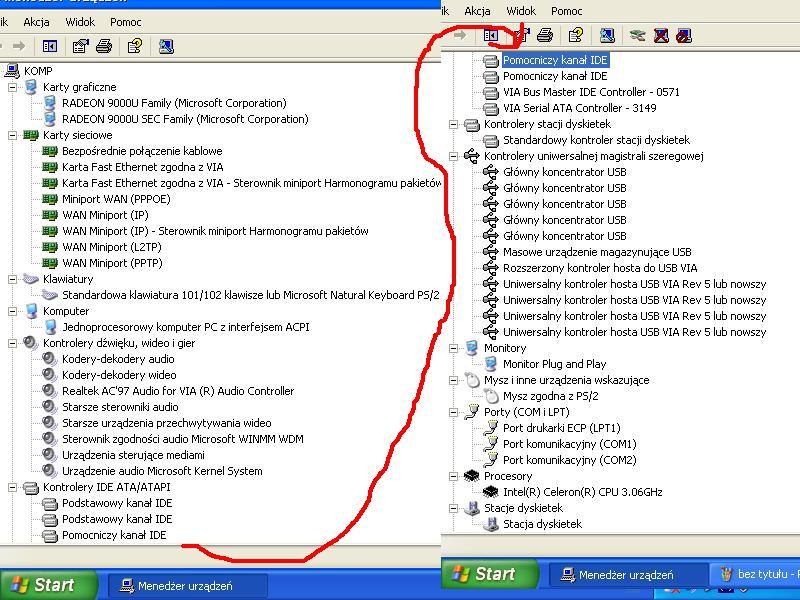Collapse the Klawiatury branch
This screenshot has width=800, height=600.
(12, 279)
